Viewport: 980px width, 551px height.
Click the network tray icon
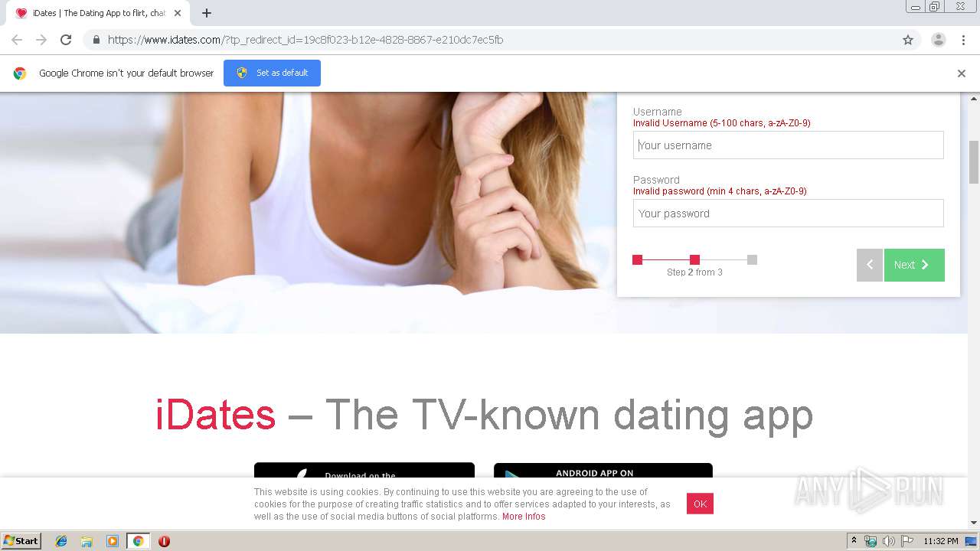(871, 541)
